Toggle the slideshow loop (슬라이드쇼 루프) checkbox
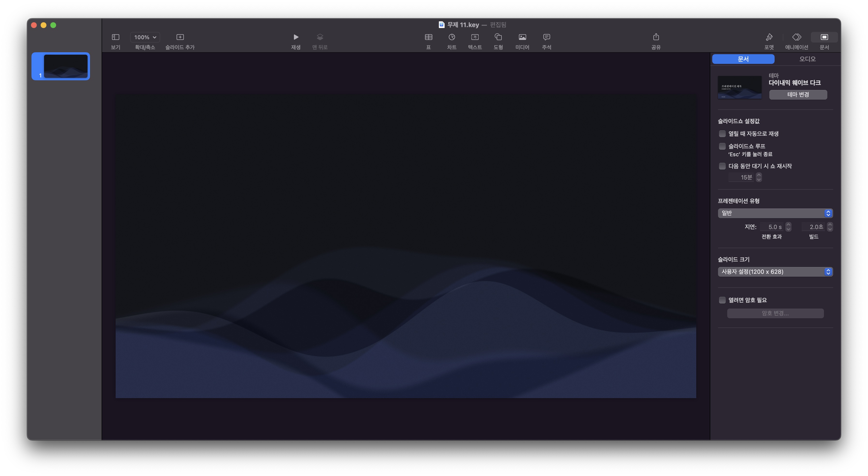Screen dimensions: 868x476 click(x=722, y=146)
